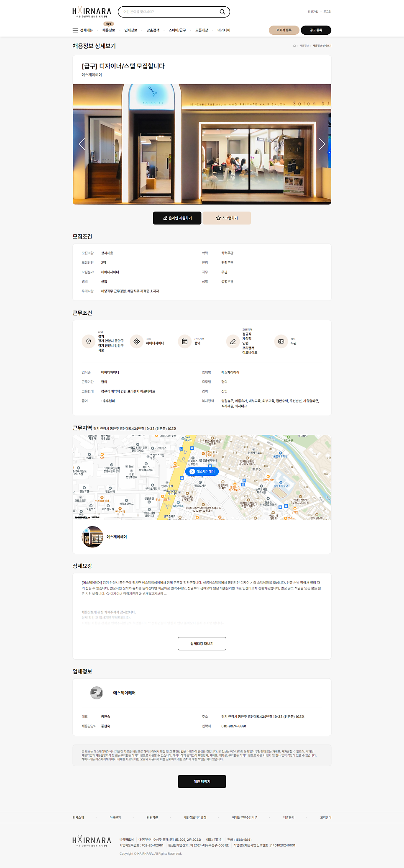
Task: Click the HAIRNARA logo in the header
Action: [x=92, y=12]
